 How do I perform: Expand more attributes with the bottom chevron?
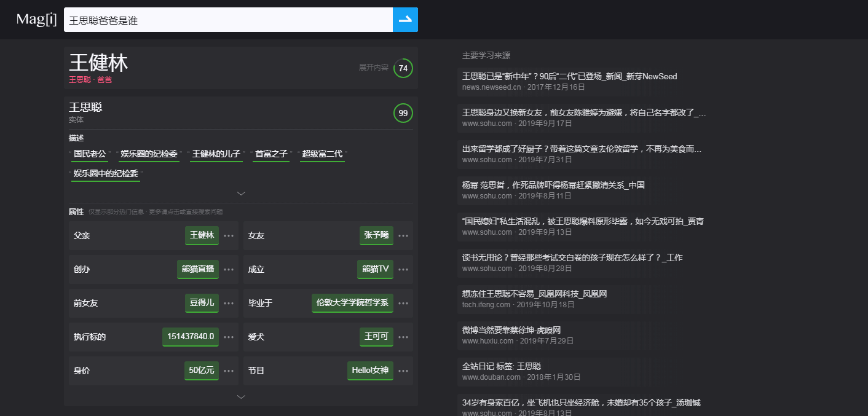coord(241,397)
